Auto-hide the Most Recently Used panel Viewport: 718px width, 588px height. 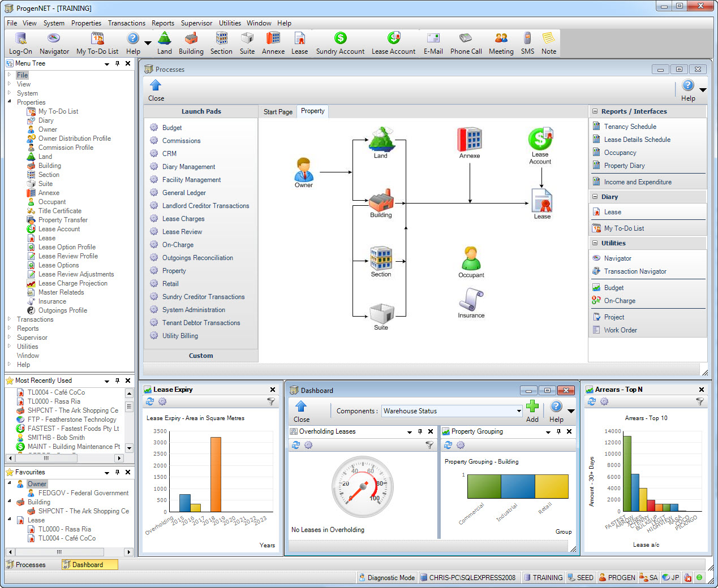(118, 381)
